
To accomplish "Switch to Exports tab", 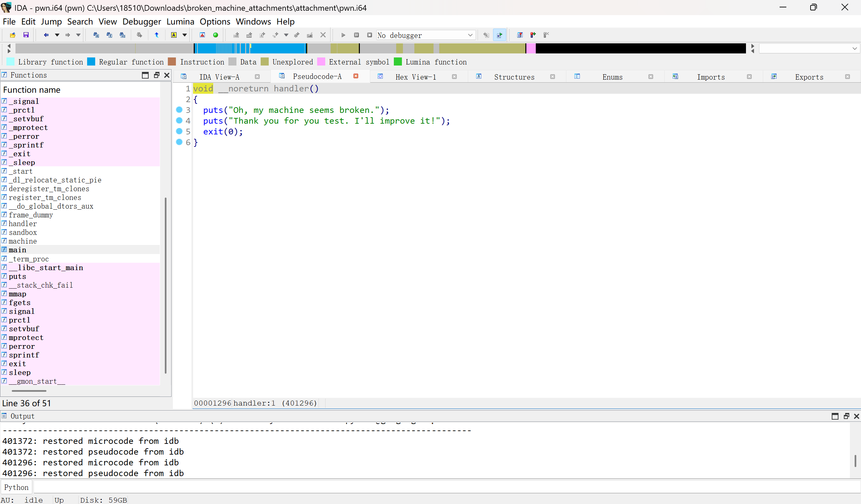I will click(x=809, y=77).
